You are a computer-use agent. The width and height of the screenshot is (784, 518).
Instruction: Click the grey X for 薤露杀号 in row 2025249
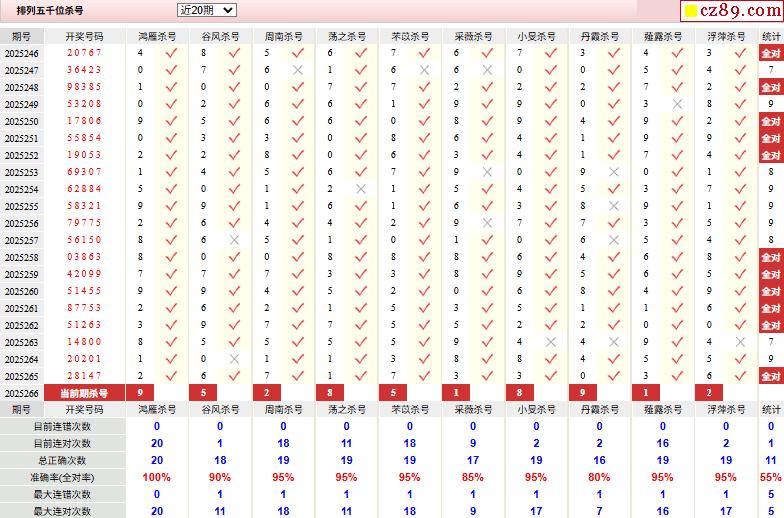(x=678, y=104)
